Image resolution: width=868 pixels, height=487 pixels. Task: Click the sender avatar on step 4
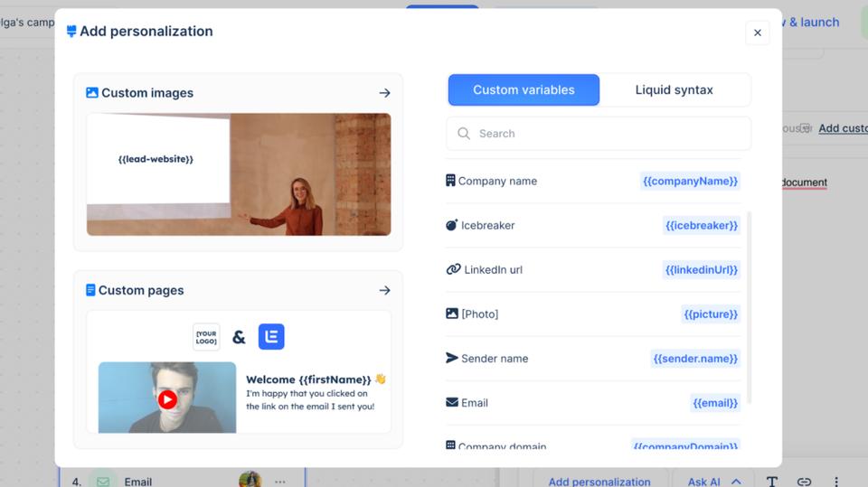250,480
